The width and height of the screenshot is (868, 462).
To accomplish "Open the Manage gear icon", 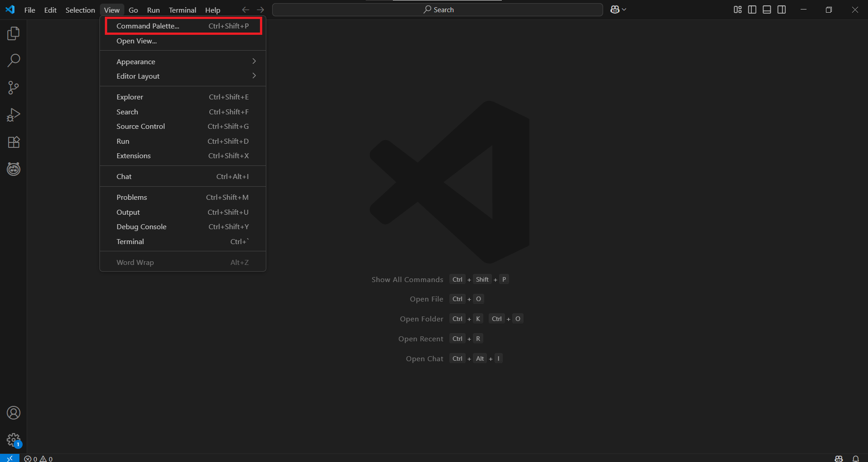I will [14, 440].
